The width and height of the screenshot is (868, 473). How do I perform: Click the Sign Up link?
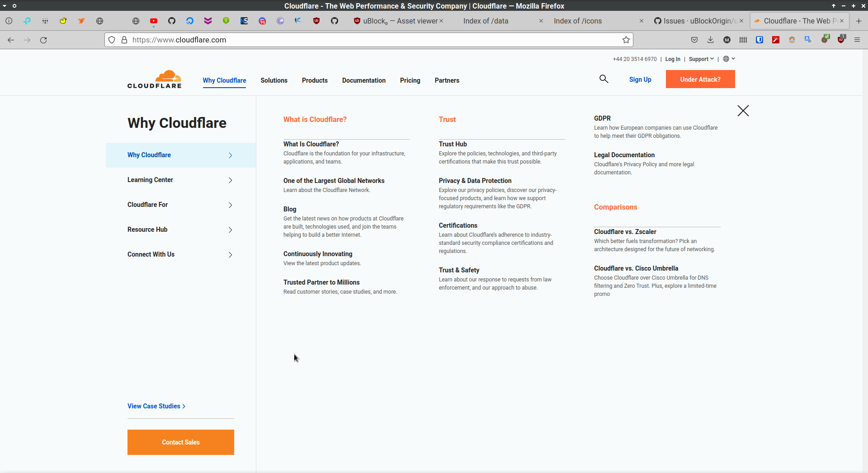640,80
